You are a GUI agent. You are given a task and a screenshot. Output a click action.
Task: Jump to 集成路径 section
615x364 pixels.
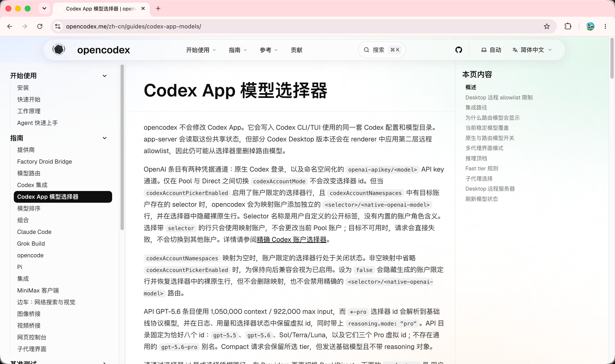coord(476,108)
